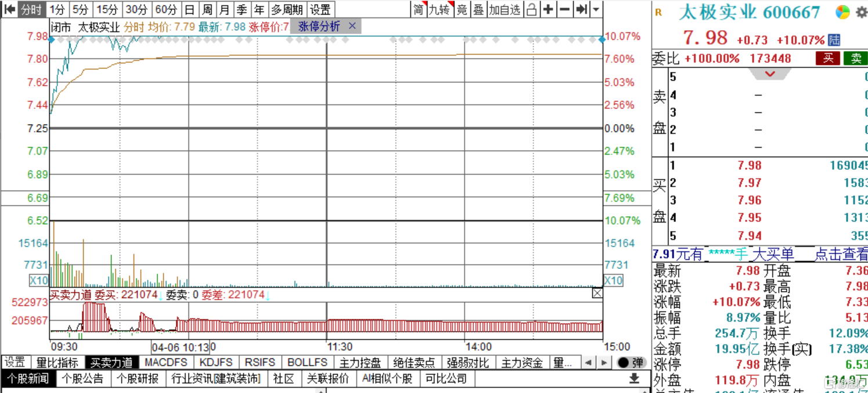This screenshot has height=393, width=868.
Task: Switch to the 年 yearly period tab
Action: pos(259,9)
